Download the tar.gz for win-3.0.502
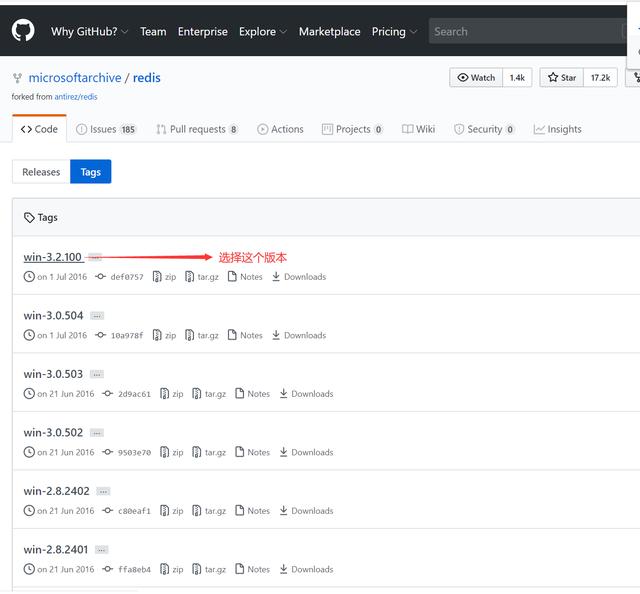The height and width of the screenshot is (594, 640). coord(209,452)
